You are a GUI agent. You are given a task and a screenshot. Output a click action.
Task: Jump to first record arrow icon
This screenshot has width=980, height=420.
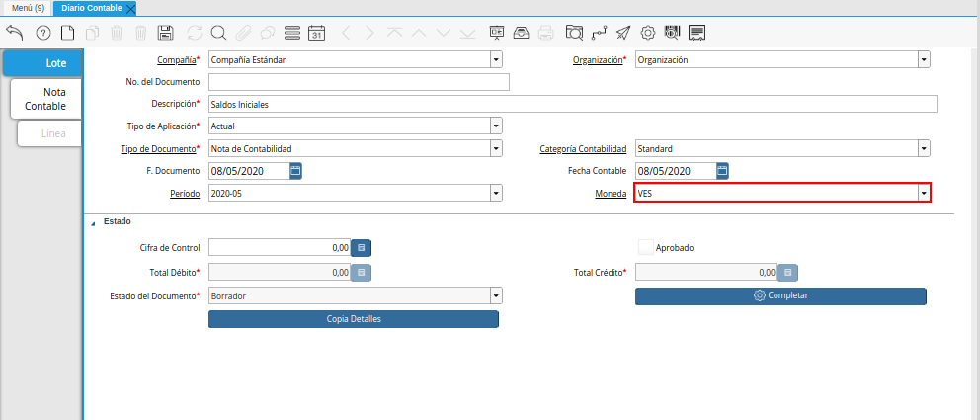tap(394, 33)
